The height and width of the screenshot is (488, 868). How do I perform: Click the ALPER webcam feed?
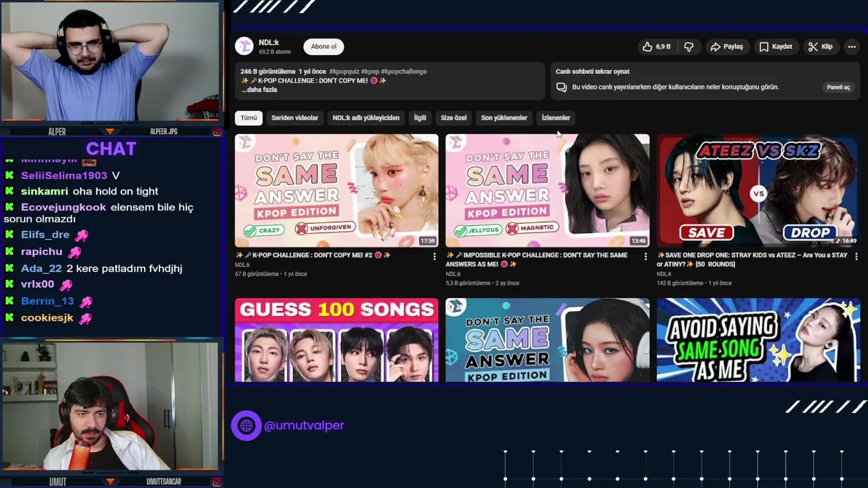coord(111,63)
